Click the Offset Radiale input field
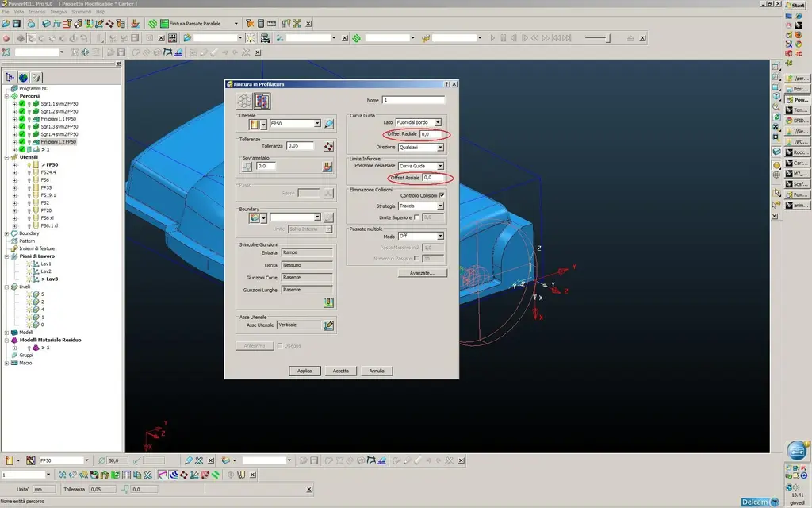 pyautogui.click(x=432, y=135)
